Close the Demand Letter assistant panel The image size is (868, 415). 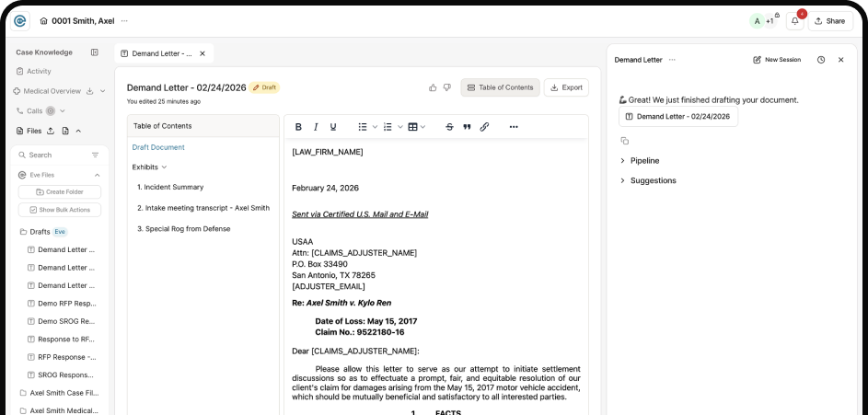coord(841,60)
